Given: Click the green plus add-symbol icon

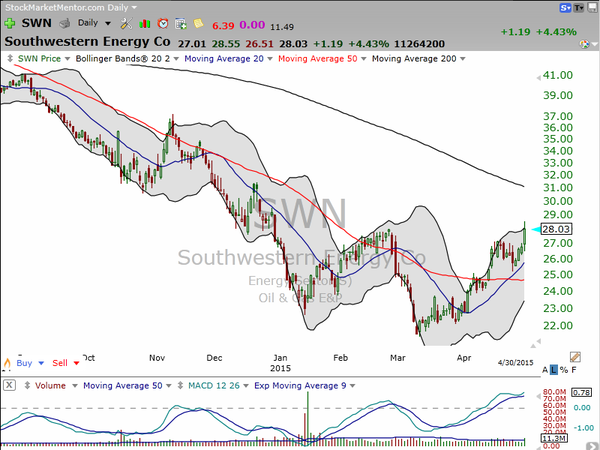Looking at the screenshot, I should click(10, 24).
